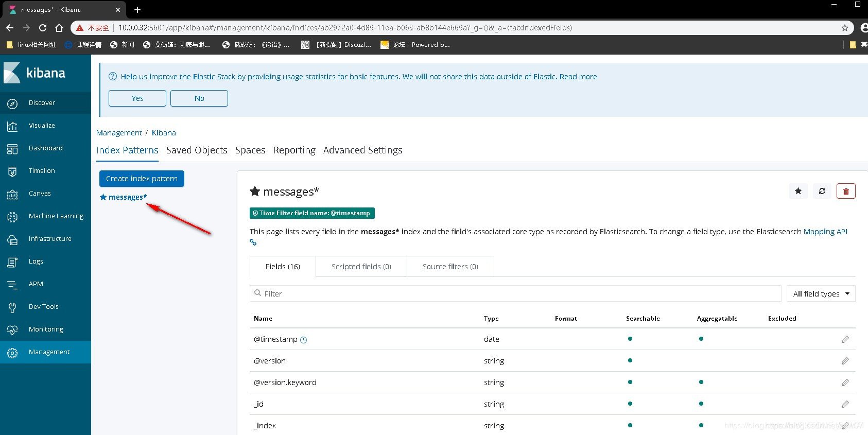Image resolution: width=868 pixels, height=435 pixels.
Task: Open Advanced Settings tab
Action: click(x=363, y=150)
